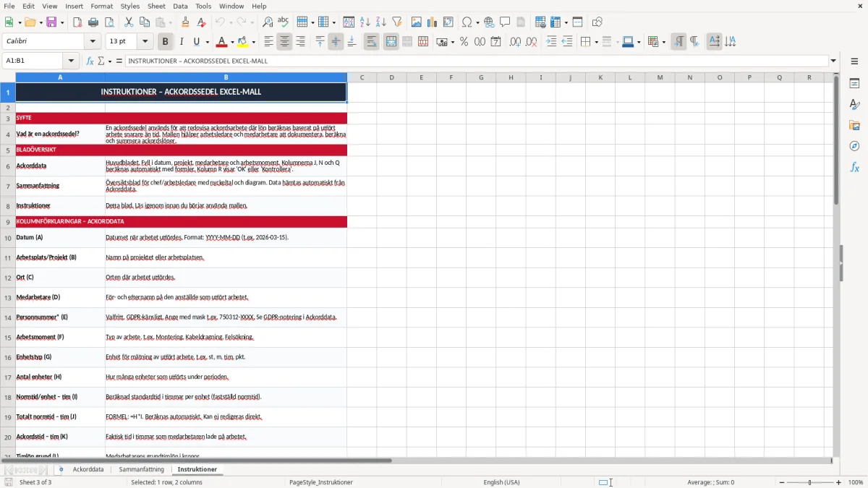Click the zoom slider in the status bar
868x488 pixels.
(x=810, y=482)
